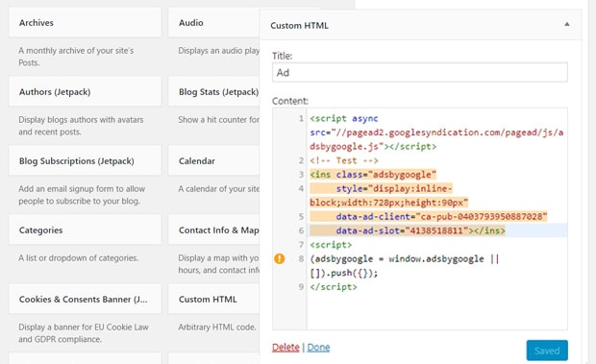Click the Custom HTML panel header title
The width and height of the screenshot is (596, 364).
click(299, 25)
